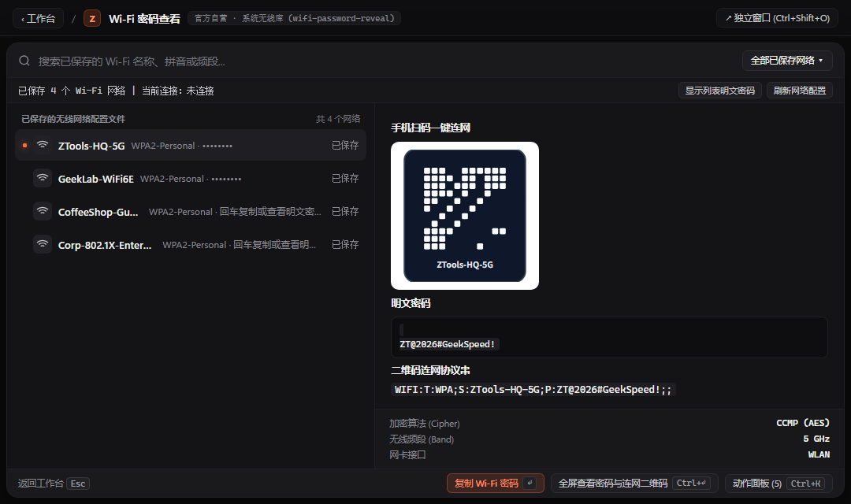The height and width of the screenshot is (504, 851).
Task: Select the GeekLab-WiFi6E network row
Action: [x=191, y=178]
